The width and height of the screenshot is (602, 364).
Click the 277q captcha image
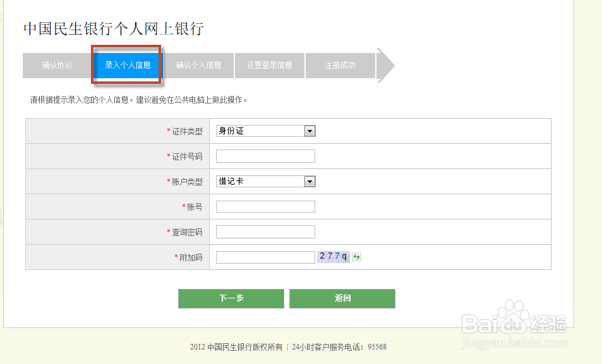tap(334, 256)
